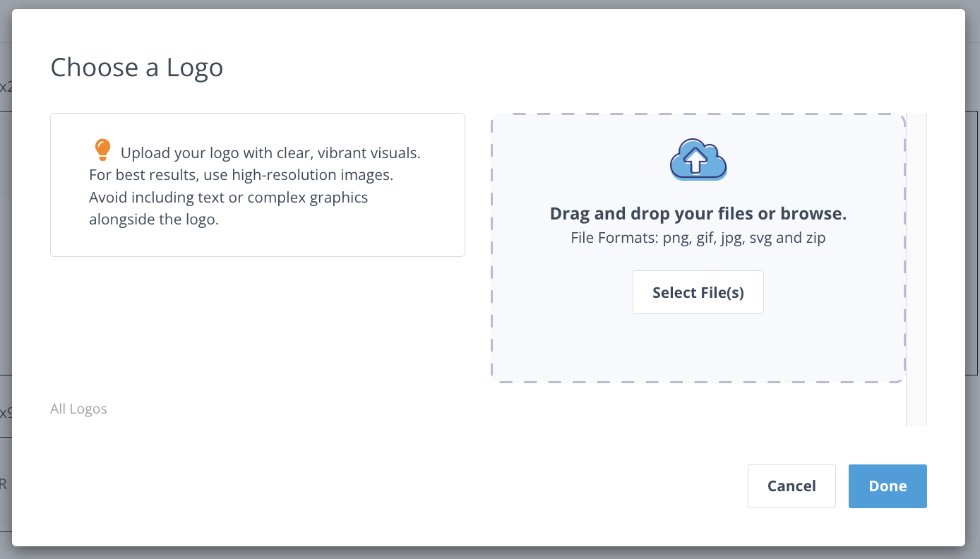This screenshot has height=559, width=980.
Task: Cancel the logo selection dialog
Action: (791, 486)
